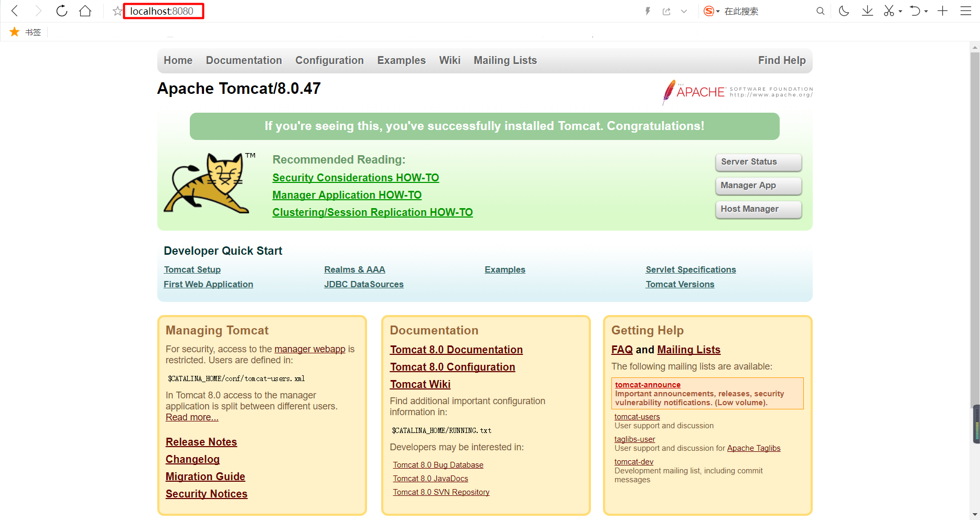Click the lightning speed-mode icon
The image size is (980, 520).
coord(648,11)
